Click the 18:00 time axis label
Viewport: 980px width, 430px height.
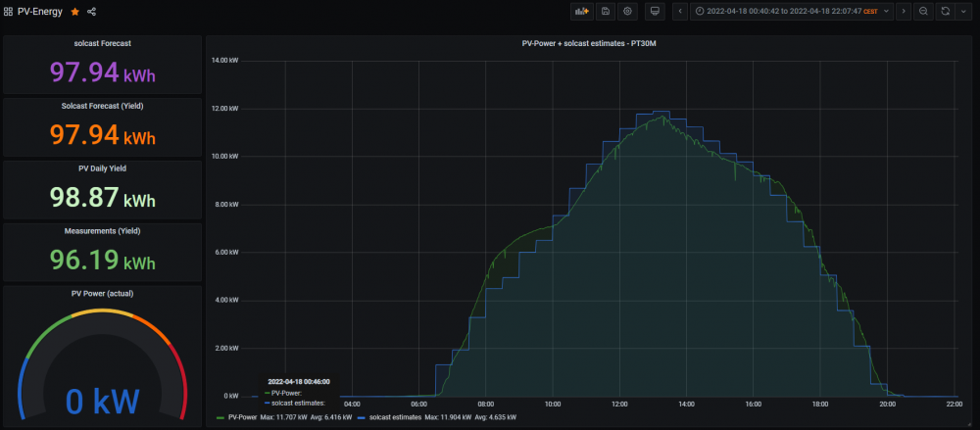tap(820, 404)
